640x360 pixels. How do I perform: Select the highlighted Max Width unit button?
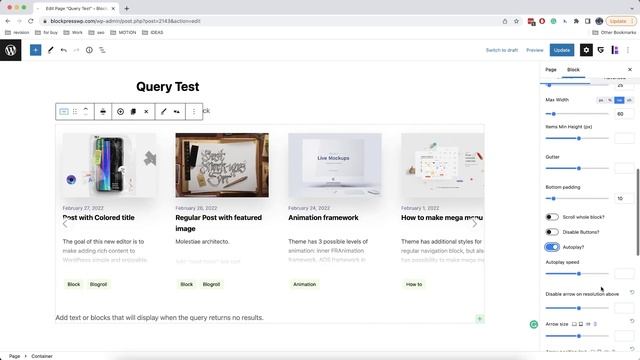click(x=619, y=100)
